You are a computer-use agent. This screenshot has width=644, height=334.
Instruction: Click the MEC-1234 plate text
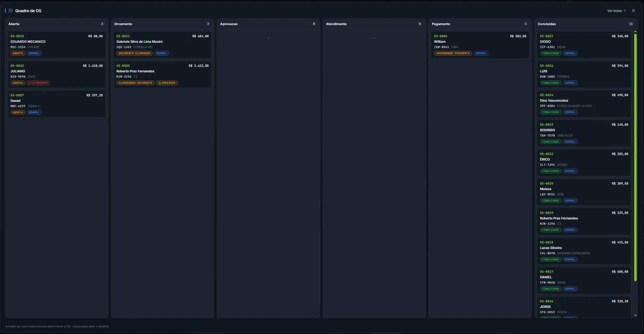pos(18,47)
